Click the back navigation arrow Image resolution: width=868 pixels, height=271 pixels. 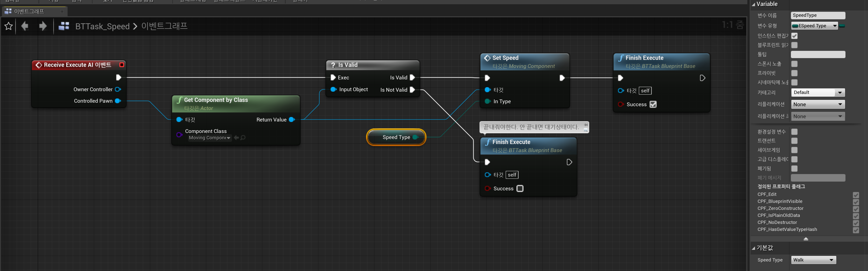(25, 26)
